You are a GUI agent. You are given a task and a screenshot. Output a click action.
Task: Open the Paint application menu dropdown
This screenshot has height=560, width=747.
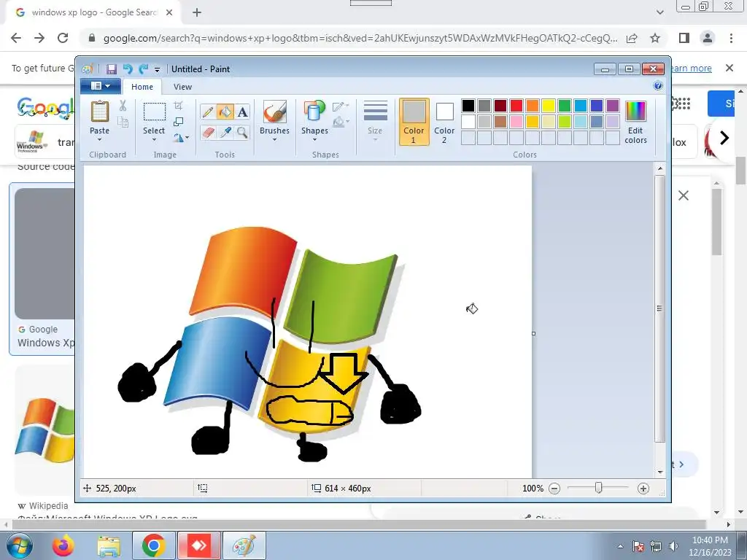(x=101, y=86)
